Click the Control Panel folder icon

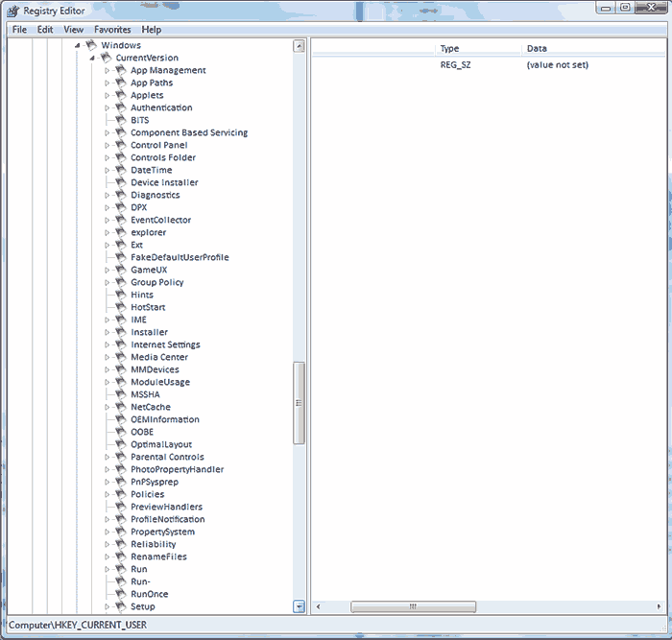pyautogui.click(x=121, y=145)
